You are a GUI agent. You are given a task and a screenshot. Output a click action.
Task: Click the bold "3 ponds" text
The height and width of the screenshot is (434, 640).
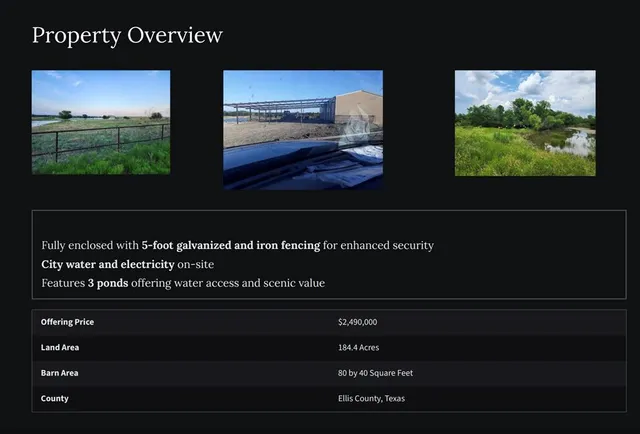[x=111, y=283]
